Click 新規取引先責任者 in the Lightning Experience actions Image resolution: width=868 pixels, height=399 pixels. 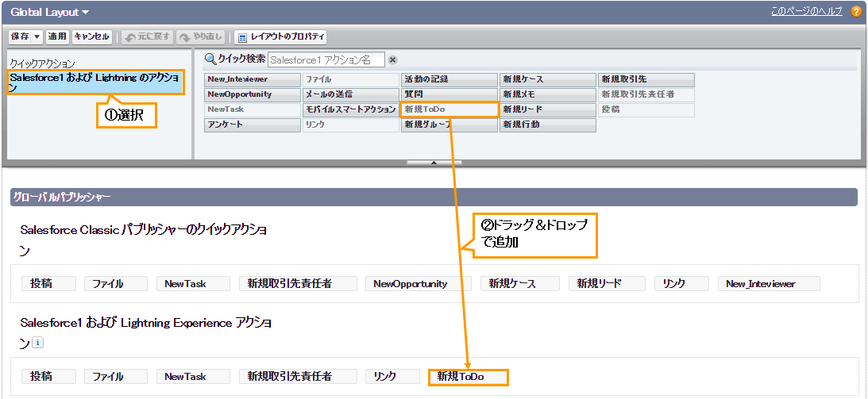pyautogui.click(x=298, y=376)
